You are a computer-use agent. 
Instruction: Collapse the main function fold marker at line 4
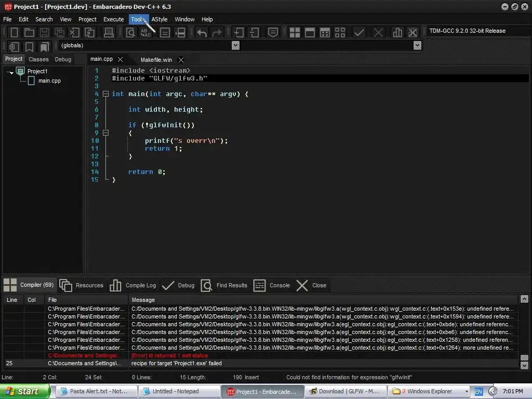click(x=105, y=94)
